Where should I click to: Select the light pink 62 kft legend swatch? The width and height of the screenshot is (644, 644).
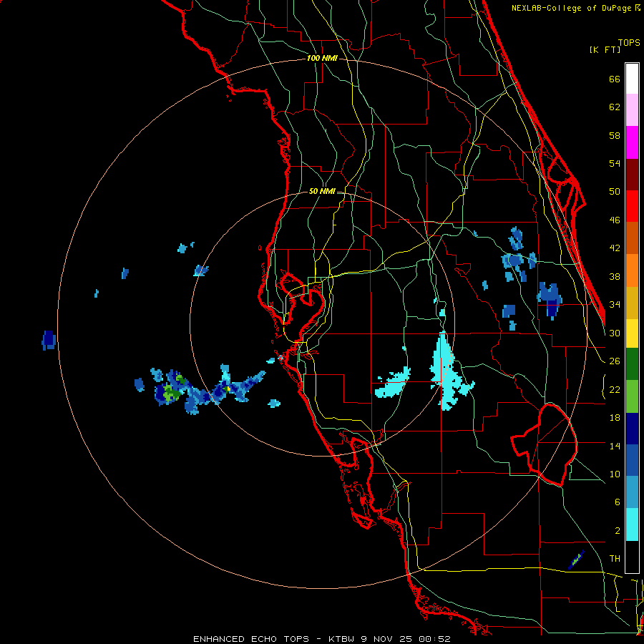pos(632,110)
